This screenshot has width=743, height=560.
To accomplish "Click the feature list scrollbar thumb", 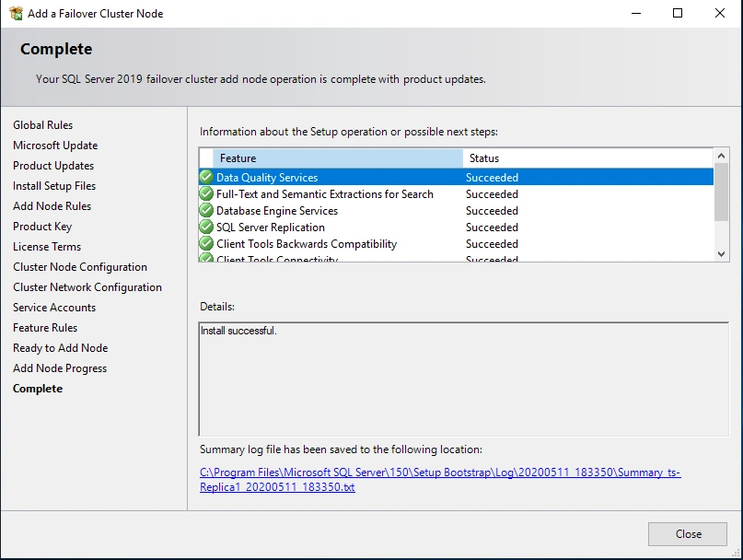I will (721, 192).
